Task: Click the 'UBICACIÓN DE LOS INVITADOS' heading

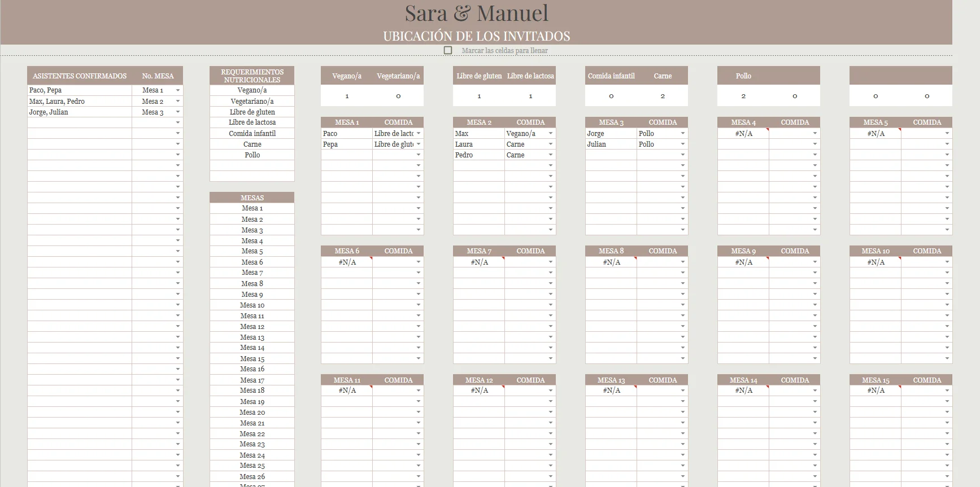Action: (476, 36)
